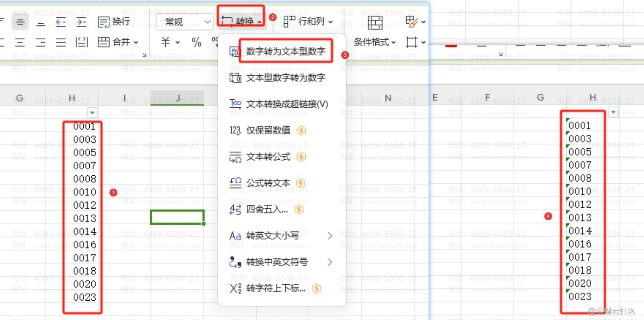Apply the ¥ currency format
The height and width of the screenshot is (320, 644).
click(165, 42)
